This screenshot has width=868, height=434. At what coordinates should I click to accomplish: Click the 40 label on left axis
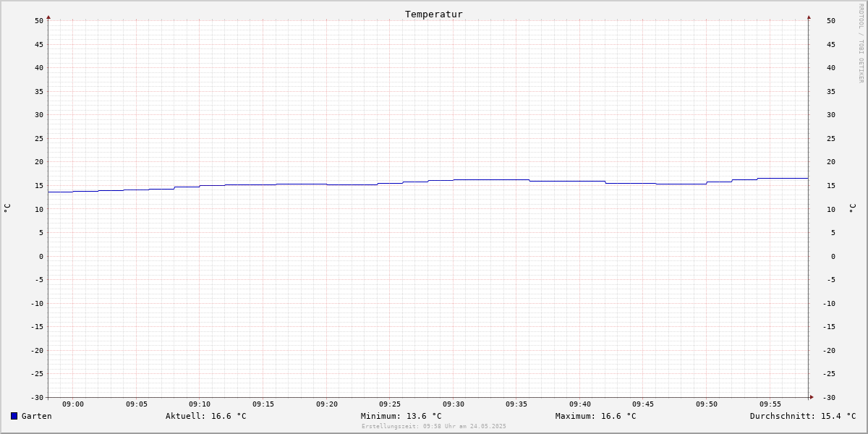[x=39, y=68]
